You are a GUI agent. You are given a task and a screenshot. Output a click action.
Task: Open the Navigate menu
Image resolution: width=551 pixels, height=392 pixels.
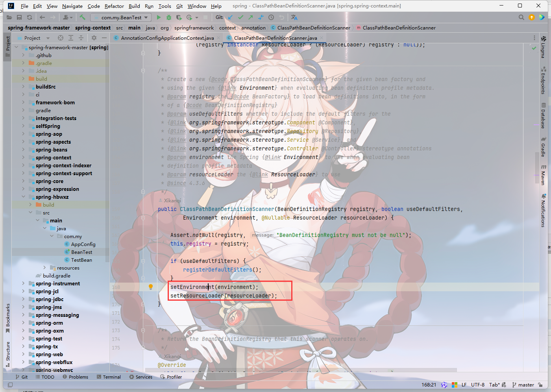coord(72,6)
